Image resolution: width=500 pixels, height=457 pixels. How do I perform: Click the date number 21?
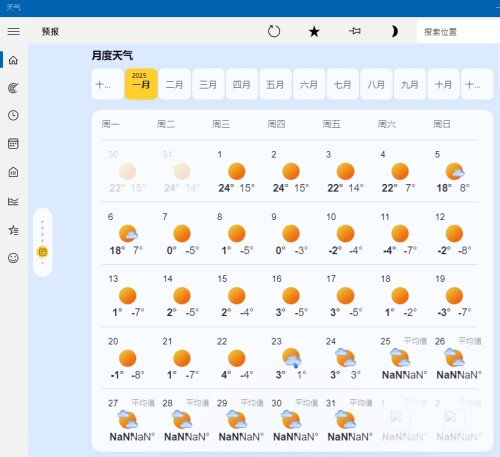coord(167,341)
